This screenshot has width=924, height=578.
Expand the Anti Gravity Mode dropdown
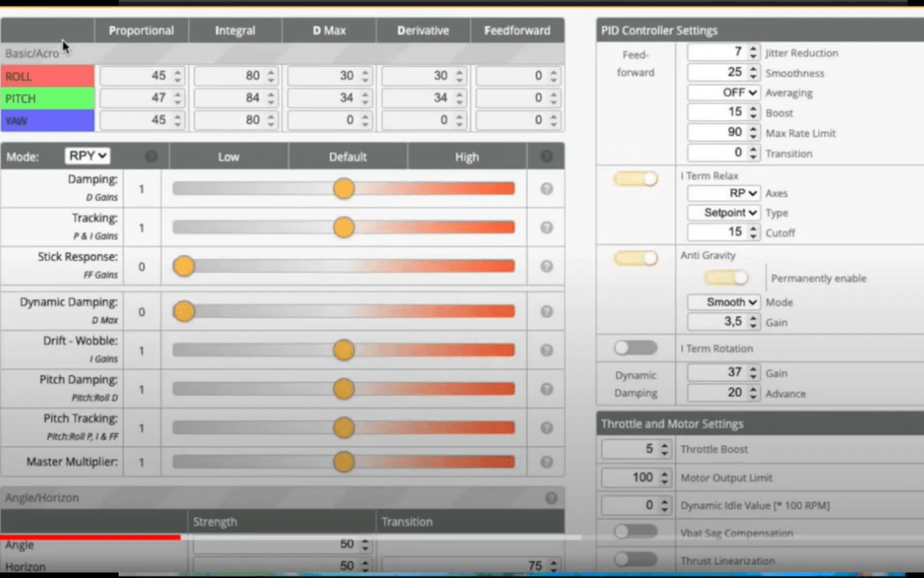724,302
